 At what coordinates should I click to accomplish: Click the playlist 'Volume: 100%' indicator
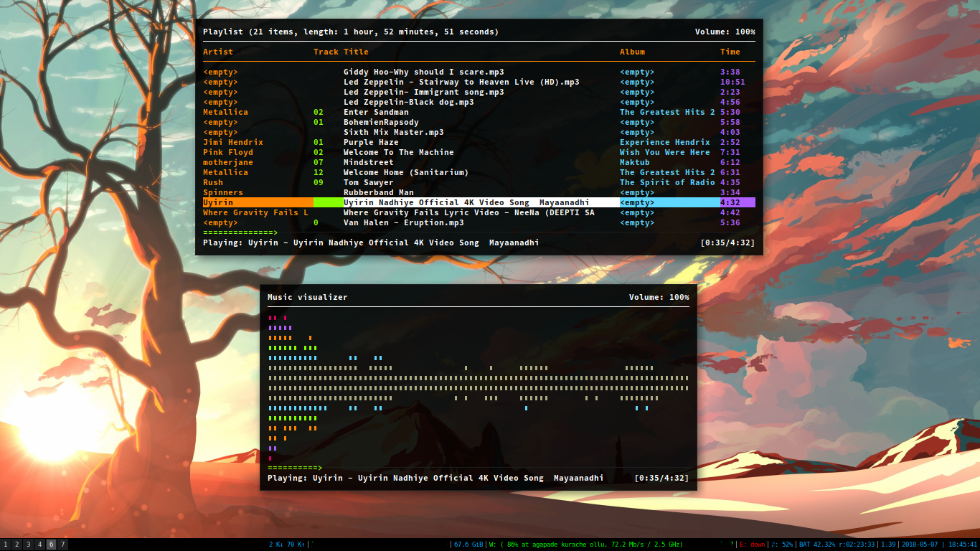point(725,32)
